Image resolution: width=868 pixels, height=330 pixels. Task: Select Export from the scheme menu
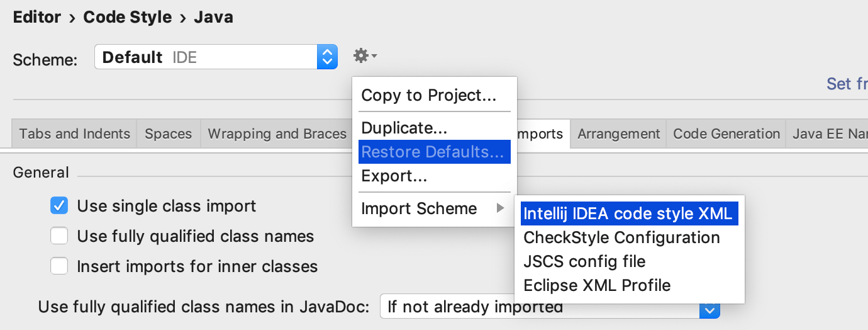coord(394,176)
